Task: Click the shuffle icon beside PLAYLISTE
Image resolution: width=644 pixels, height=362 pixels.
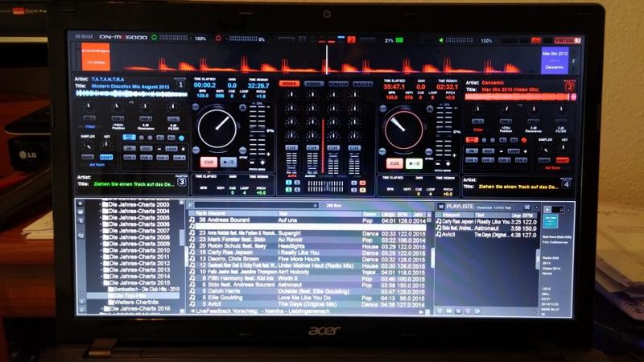Action: (440, 207)
